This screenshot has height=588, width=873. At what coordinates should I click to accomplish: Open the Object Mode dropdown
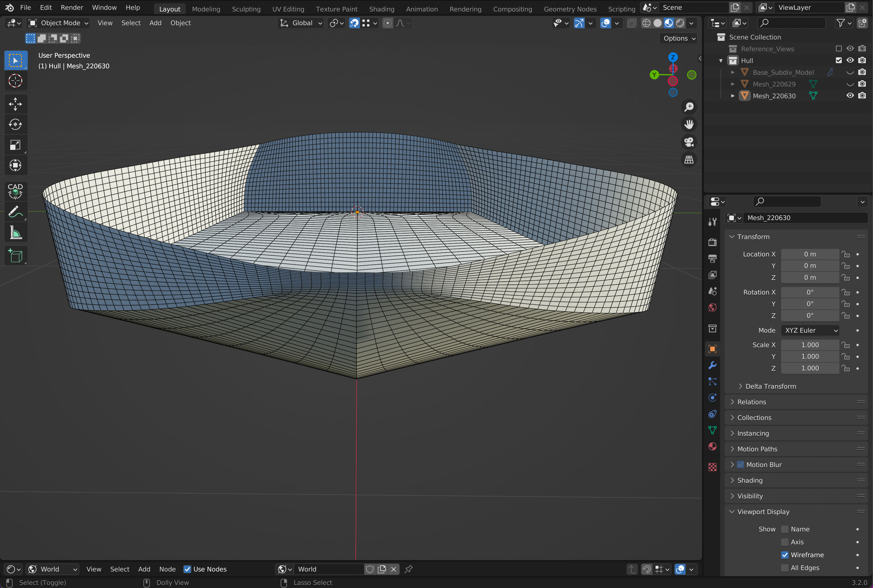[59, 23]
